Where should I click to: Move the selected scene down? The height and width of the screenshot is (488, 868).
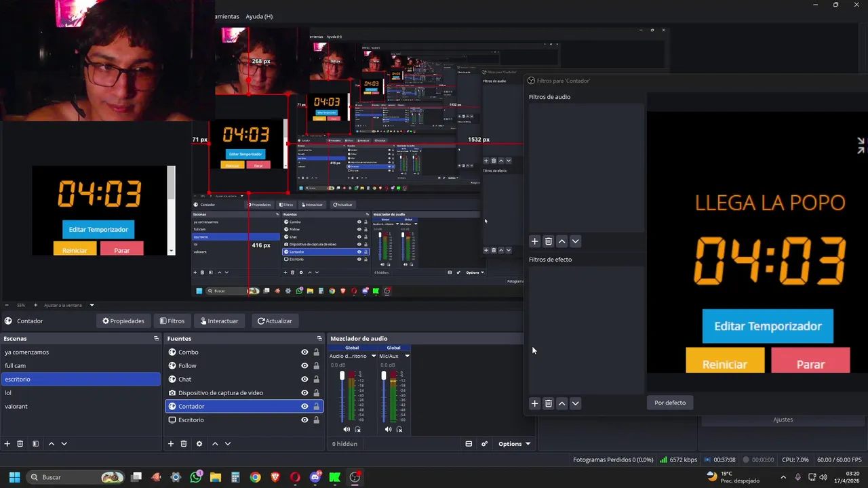tap(64, 444)
